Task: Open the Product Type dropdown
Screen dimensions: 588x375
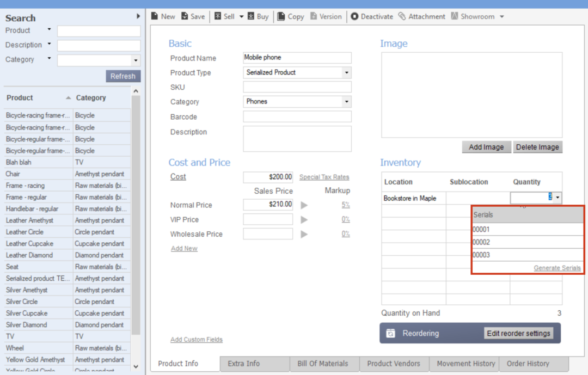Action: 347,72
